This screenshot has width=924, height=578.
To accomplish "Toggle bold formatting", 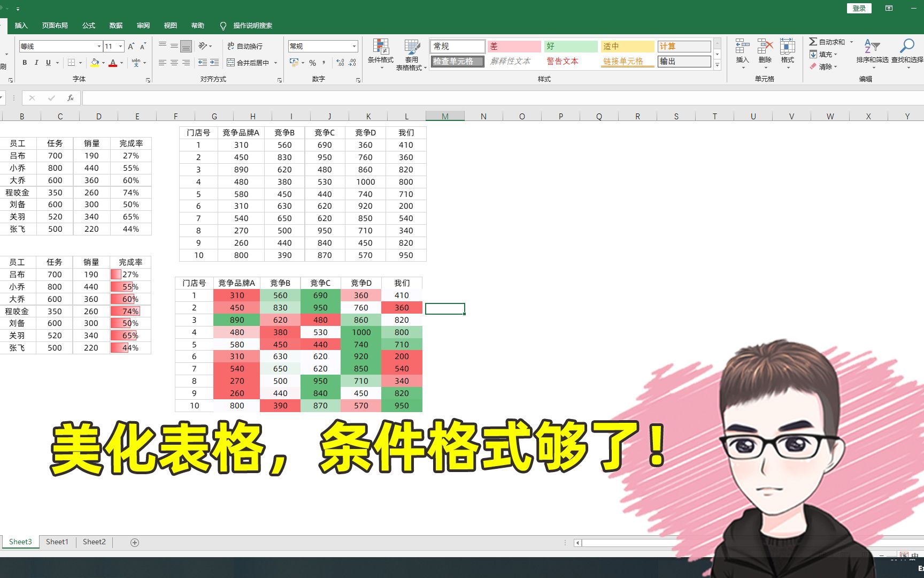I will pos(24,63).
